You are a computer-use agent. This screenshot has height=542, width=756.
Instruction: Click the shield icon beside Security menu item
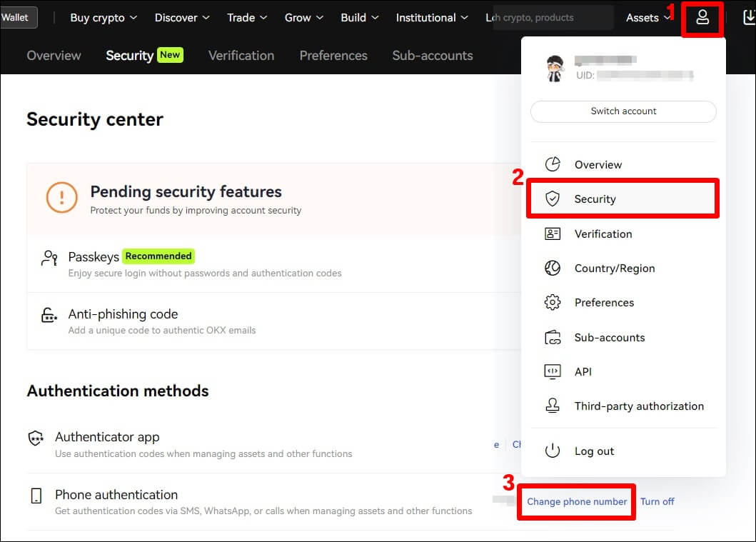(553, 199)
